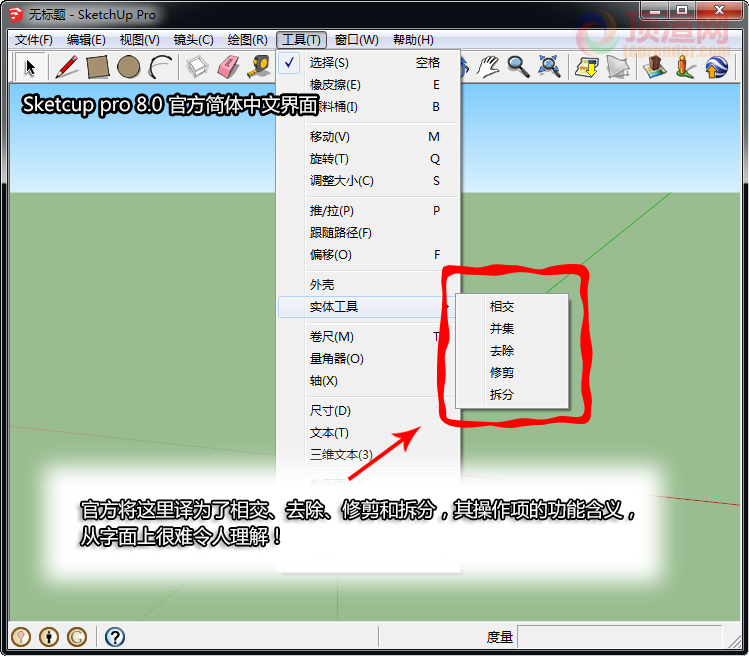The width and height of the screenshot is (749, 656).
Task: Click the Add Location icon
Action: tap(654, 67)
